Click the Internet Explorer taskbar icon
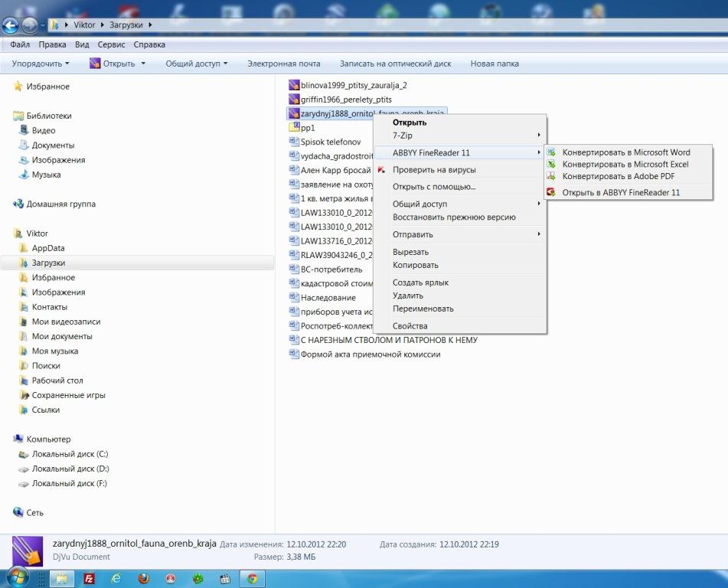Screen dimensions: 728x588 (116, 578)
